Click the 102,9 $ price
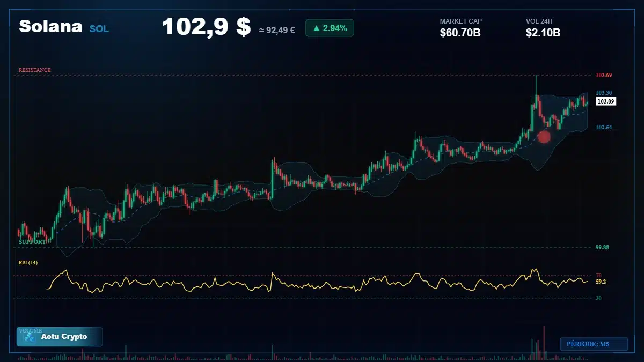 point(206,27)
